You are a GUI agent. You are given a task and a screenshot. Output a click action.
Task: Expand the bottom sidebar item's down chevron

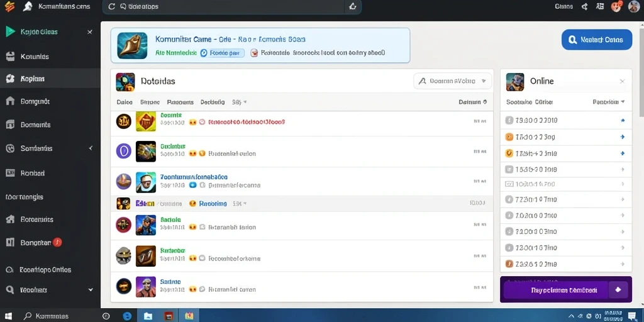coord(91,289)
